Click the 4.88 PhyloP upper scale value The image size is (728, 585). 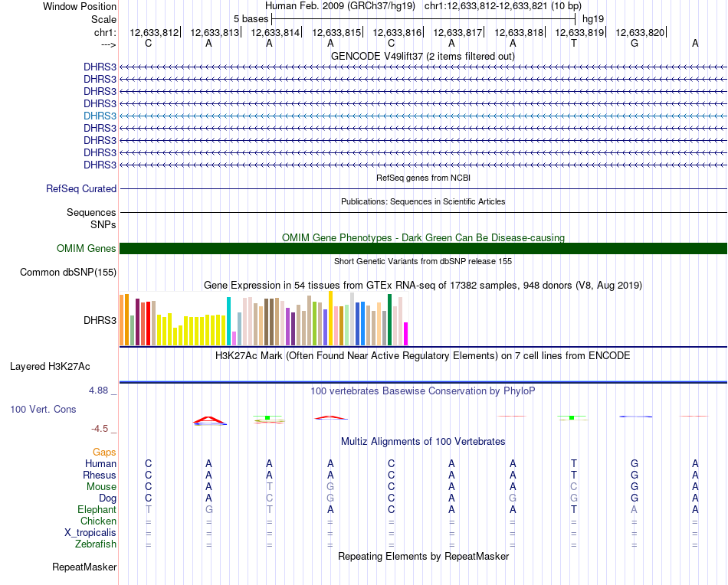[x=98, y=391]
